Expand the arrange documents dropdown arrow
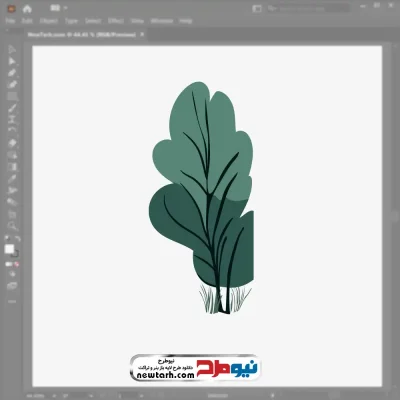 (65, 8)
